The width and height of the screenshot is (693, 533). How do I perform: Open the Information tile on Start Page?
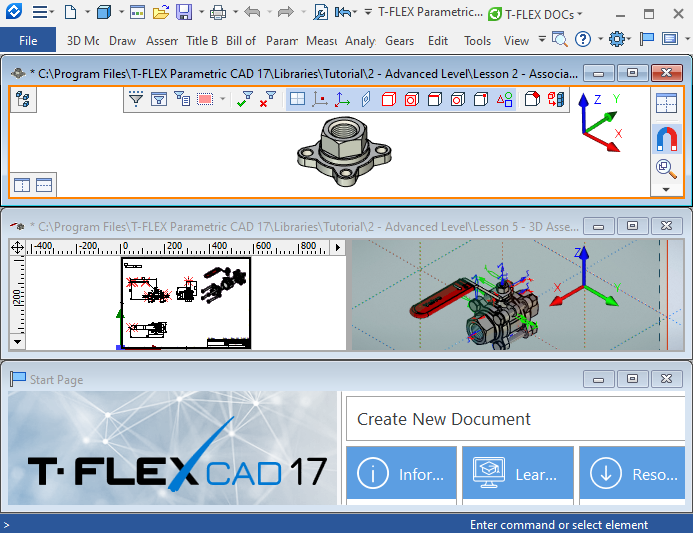401,474
